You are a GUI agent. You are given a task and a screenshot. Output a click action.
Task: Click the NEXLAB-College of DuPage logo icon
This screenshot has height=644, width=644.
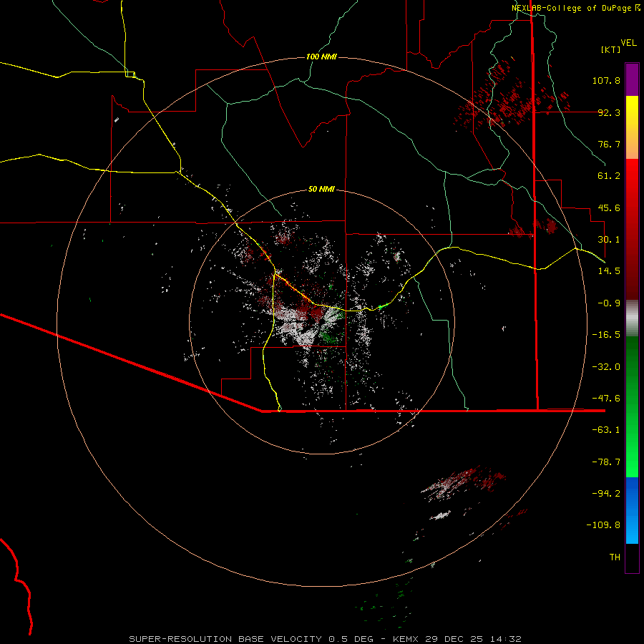[638, 8]
